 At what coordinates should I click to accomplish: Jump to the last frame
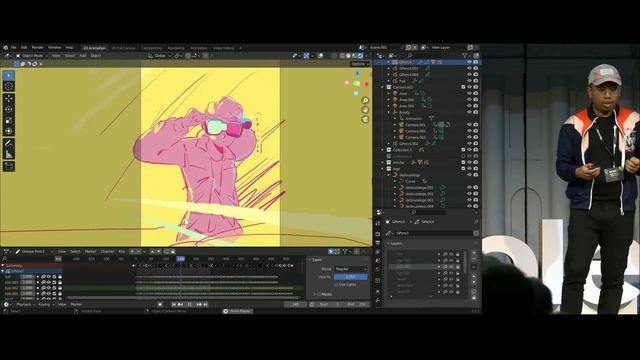[205, 304]
